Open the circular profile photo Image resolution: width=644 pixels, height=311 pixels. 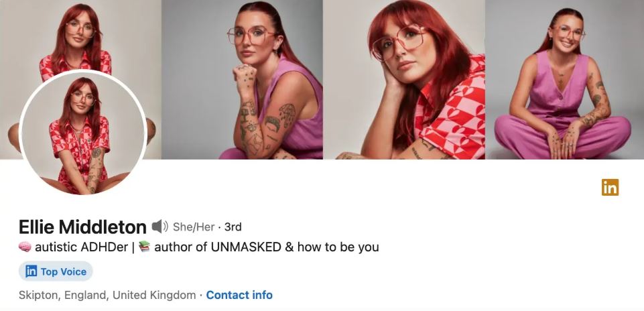point(83,133)
